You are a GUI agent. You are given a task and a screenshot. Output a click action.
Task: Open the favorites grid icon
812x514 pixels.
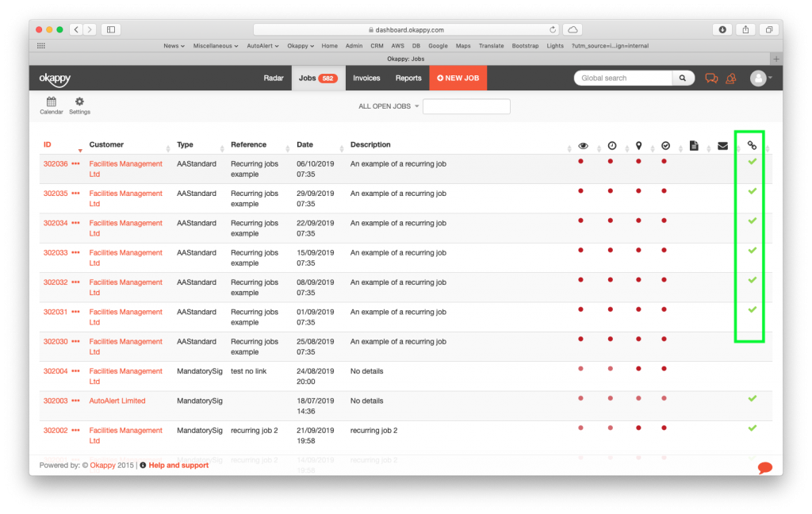point(41,45)
